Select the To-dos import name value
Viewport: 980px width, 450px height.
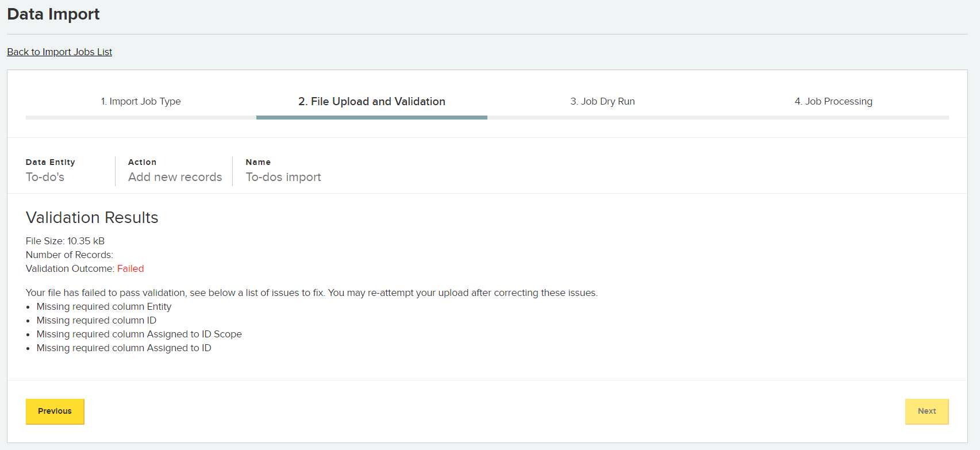pos(283,177)
